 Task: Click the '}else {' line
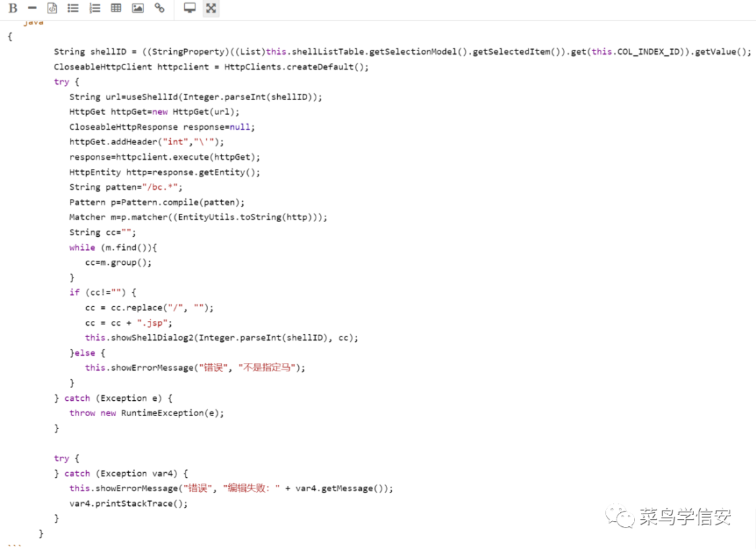[87, 353]
